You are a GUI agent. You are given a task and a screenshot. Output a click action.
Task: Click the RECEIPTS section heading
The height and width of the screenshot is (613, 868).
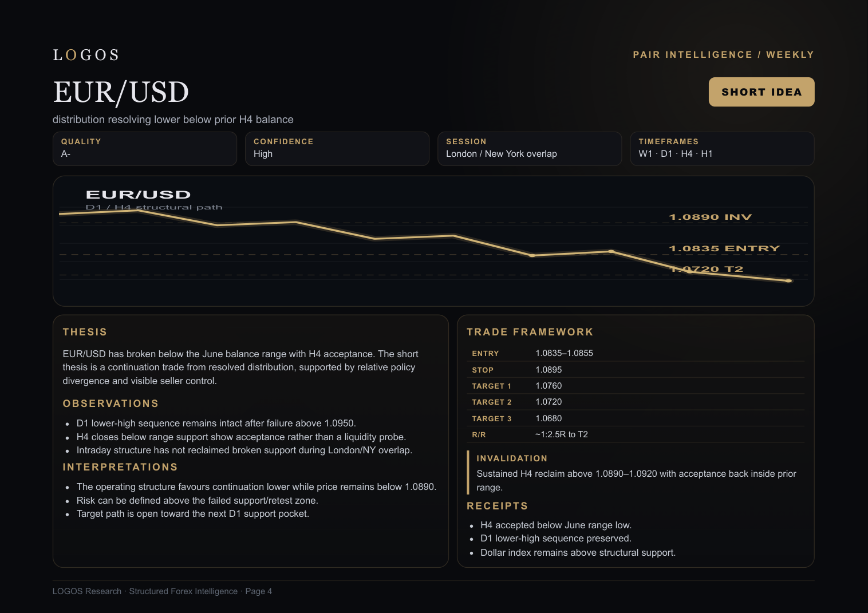(497, 506)
